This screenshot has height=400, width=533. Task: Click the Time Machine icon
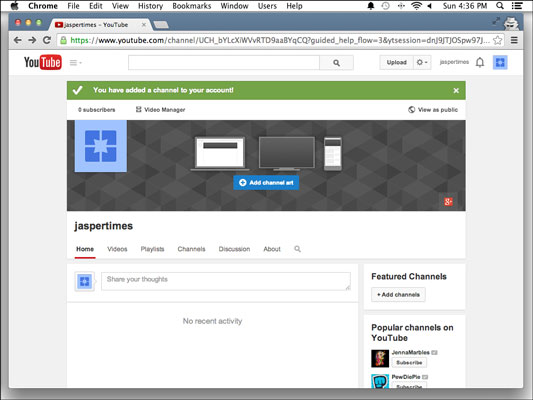point(385,6)
